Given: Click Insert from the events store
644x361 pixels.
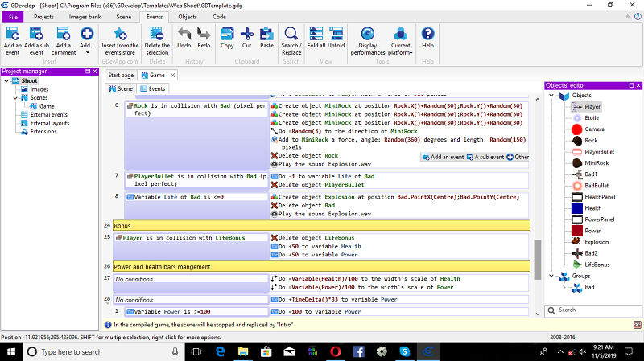Looking at the screenshot, I should (x=120, y=34).
